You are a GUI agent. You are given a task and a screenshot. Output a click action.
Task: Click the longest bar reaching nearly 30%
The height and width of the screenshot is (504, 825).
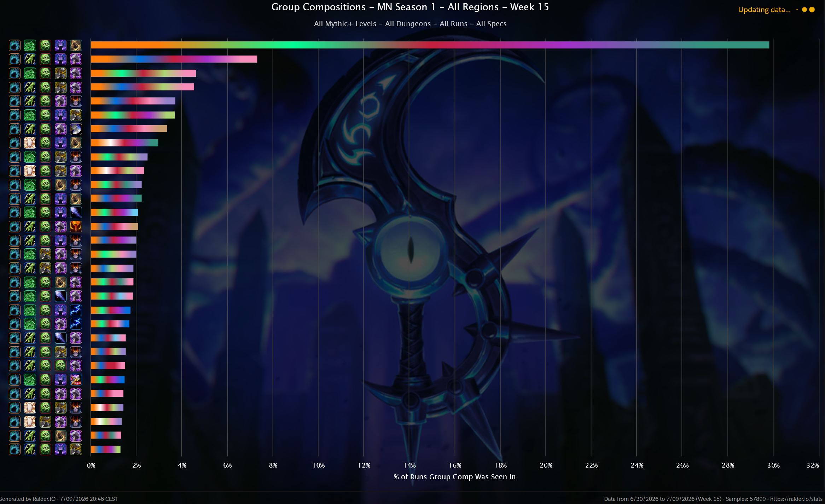[x=430, y=45]
